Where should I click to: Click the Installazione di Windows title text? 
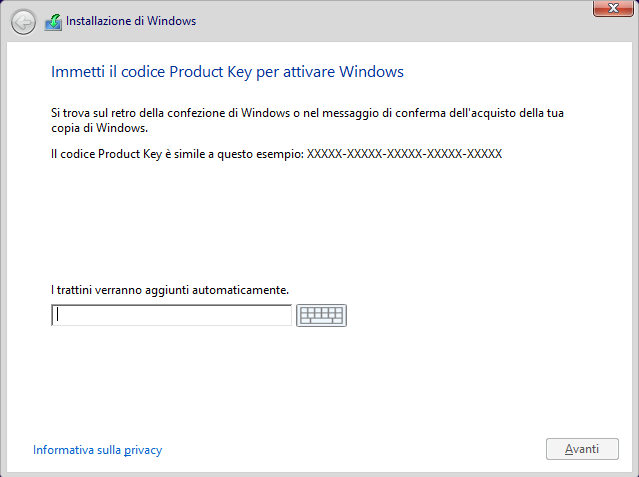[131, 21]
